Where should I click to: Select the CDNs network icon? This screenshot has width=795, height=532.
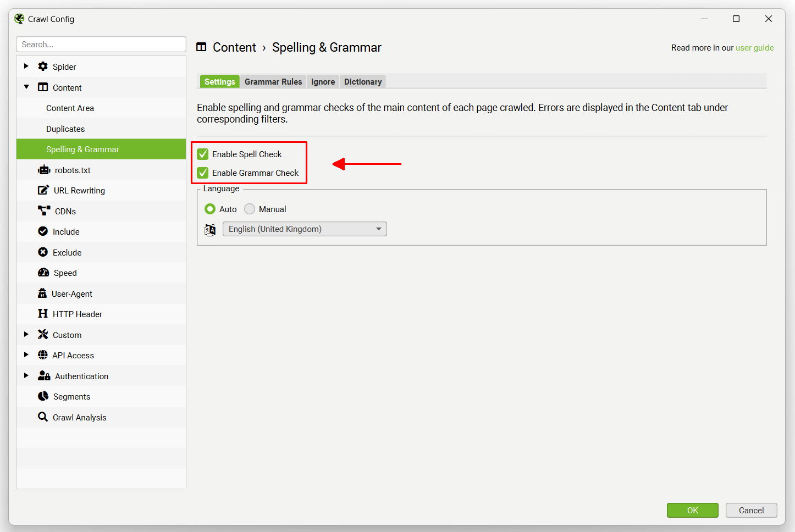point(43,210)
